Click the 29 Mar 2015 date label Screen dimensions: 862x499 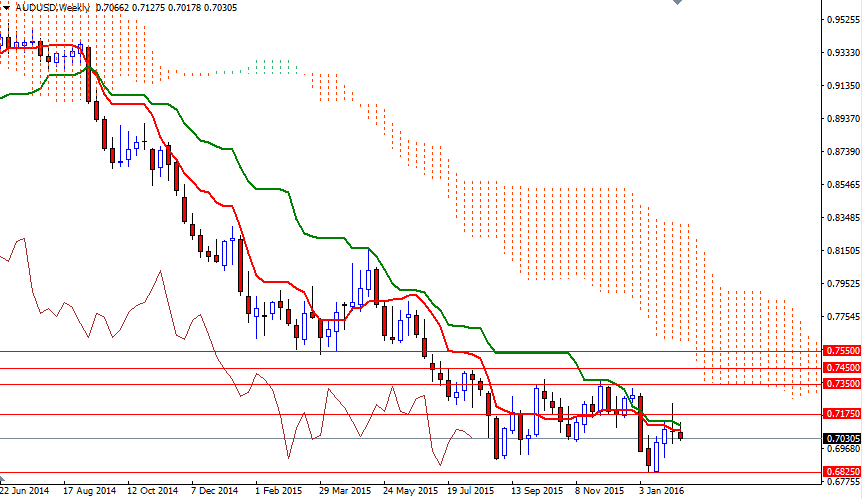pyautogui.click(x=345, y=491)
